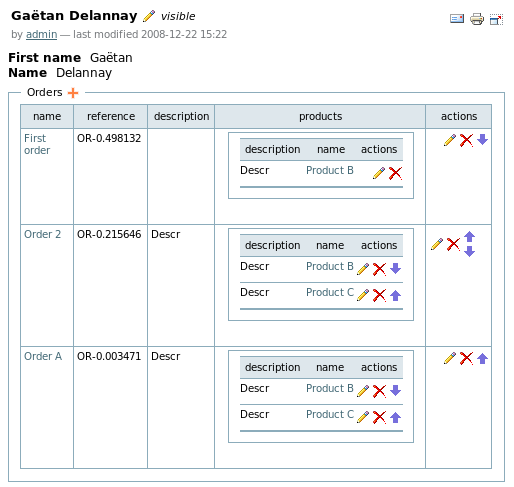Print this page using printer icon
The image size is (514, 487).
tap(477, 19)
